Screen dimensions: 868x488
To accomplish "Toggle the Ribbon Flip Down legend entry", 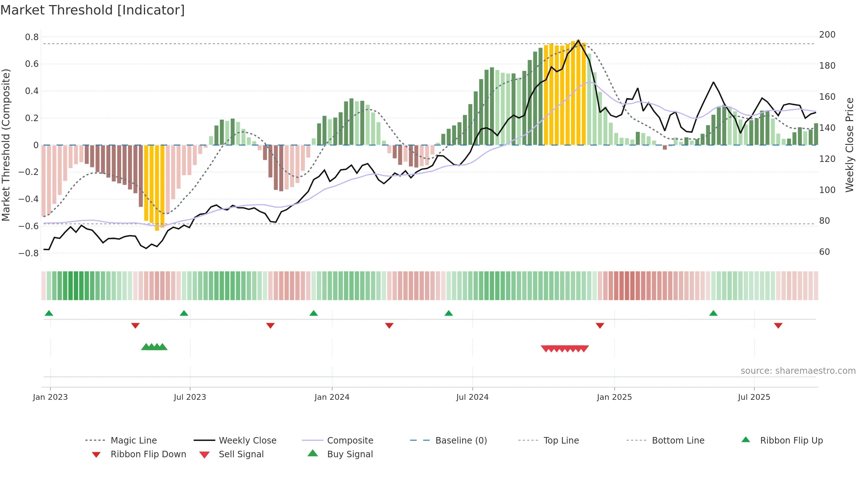I will point(139,454).
